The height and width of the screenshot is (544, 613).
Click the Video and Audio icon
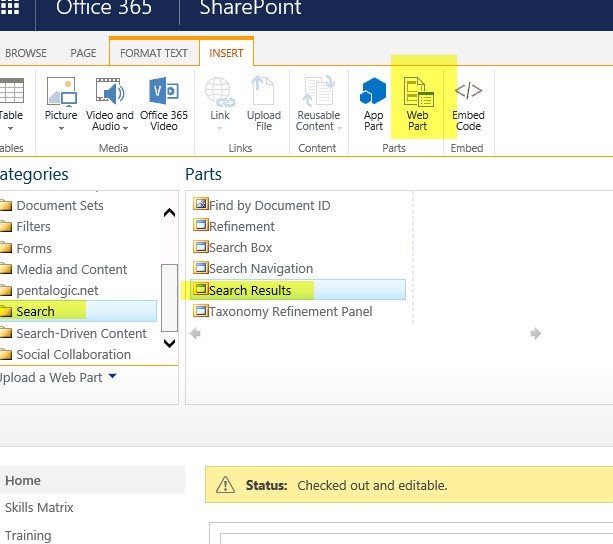point(111,103)
